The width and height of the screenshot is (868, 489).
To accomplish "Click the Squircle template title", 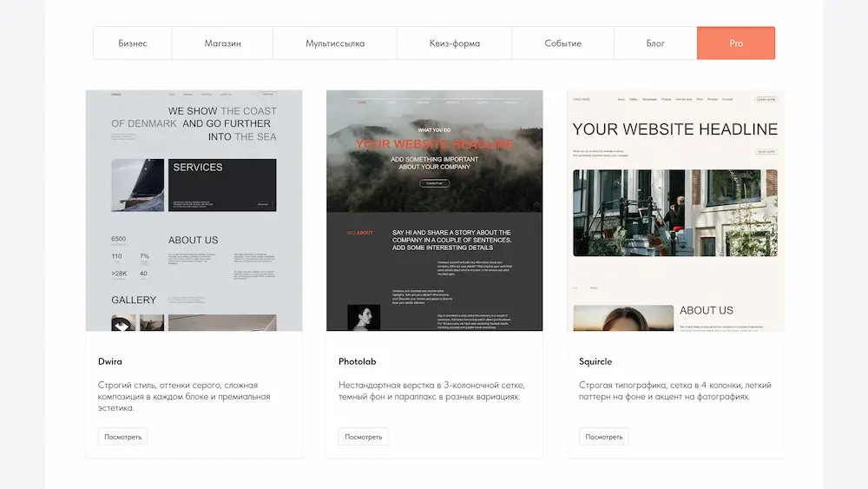I will [595, 361].
